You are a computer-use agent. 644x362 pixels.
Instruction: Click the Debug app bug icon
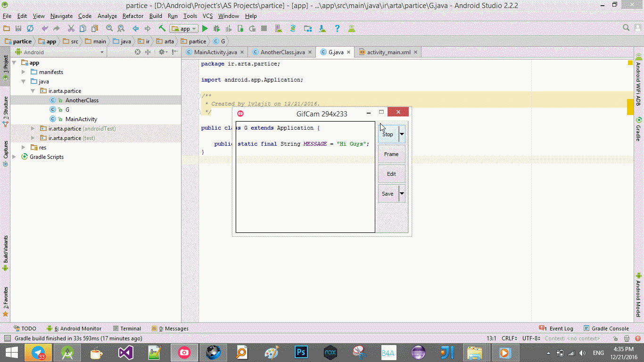coord(216,29)
